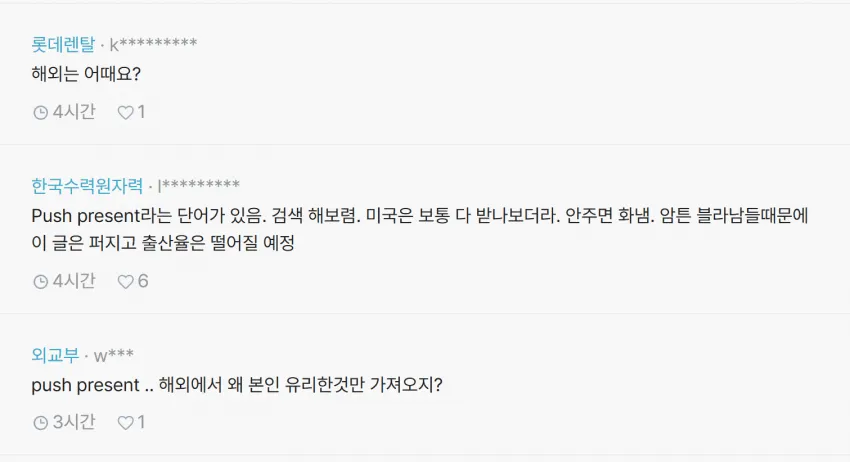The width and height of the screenshot is (850, 462).
Task: Select masked username k*********
Action: pyautogui.click(x=153, y=44)
